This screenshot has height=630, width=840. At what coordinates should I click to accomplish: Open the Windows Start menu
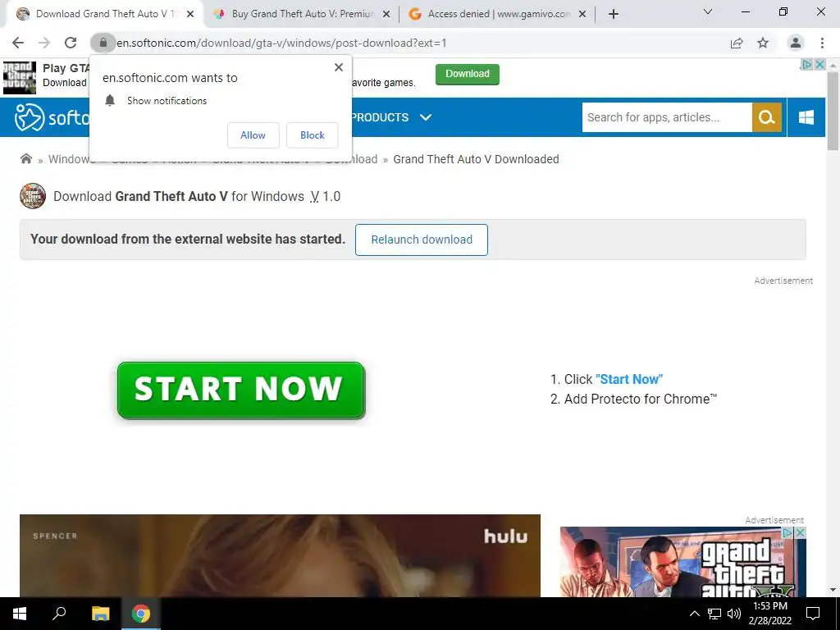(x=20, y=614)
